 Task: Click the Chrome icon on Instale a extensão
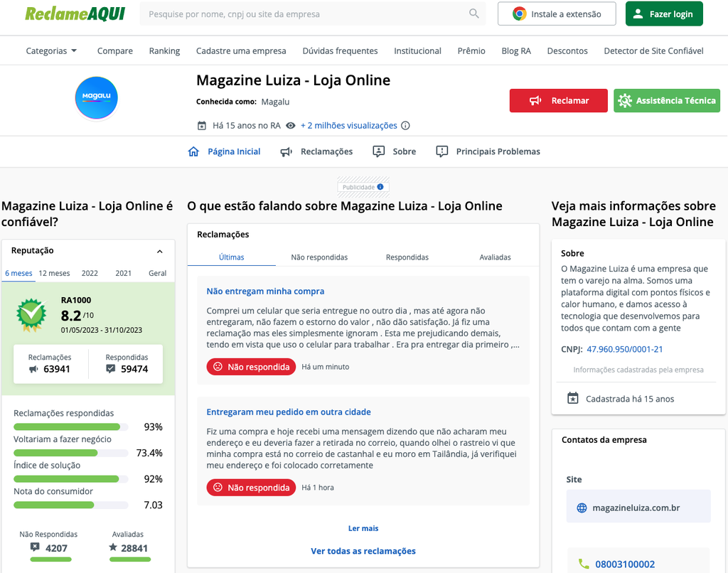point(520,14)
